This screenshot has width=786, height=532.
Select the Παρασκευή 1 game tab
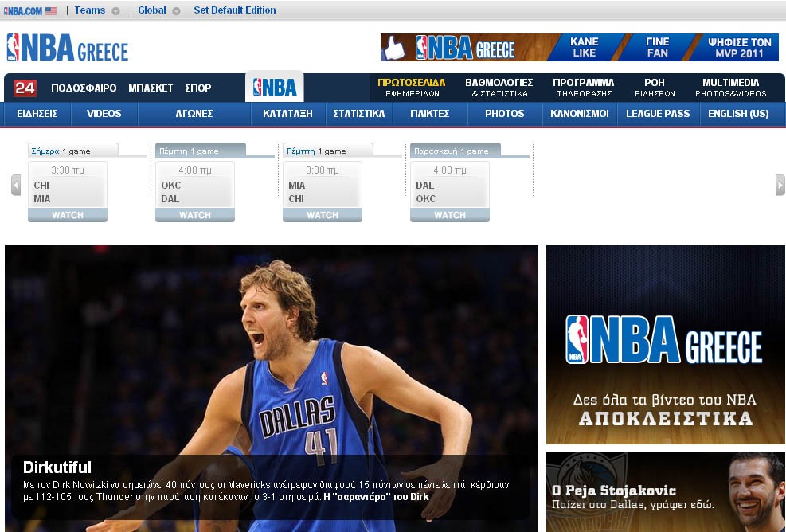[x=455, y=151]
